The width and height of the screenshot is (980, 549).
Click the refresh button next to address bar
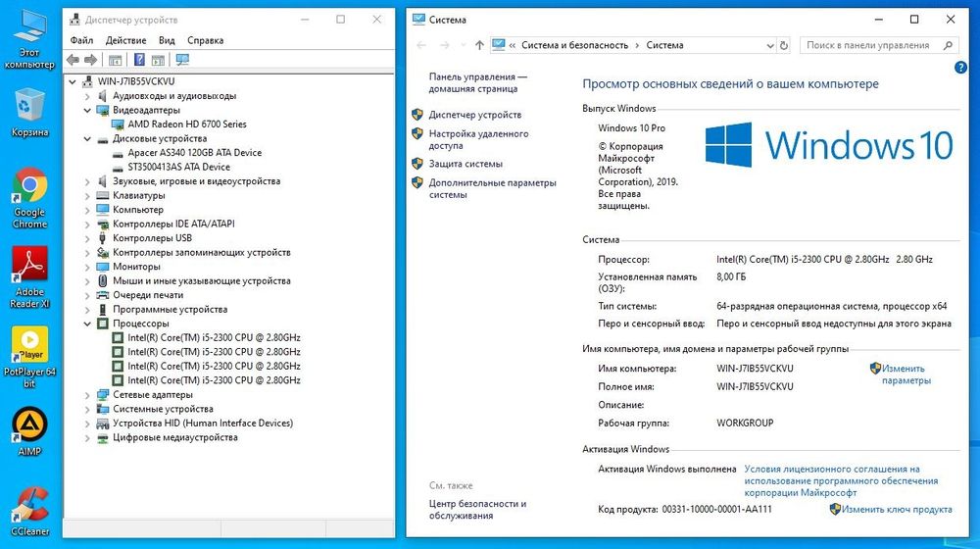[784, 46]
